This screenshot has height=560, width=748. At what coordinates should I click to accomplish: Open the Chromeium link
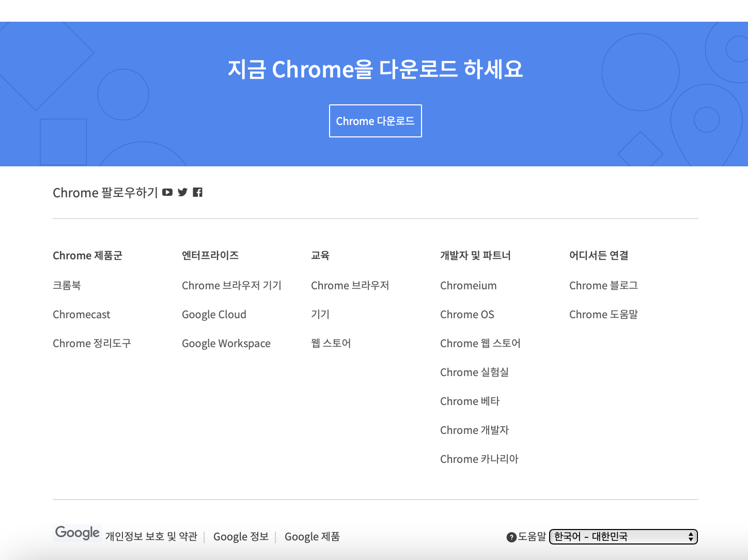(x=469, y=286)
